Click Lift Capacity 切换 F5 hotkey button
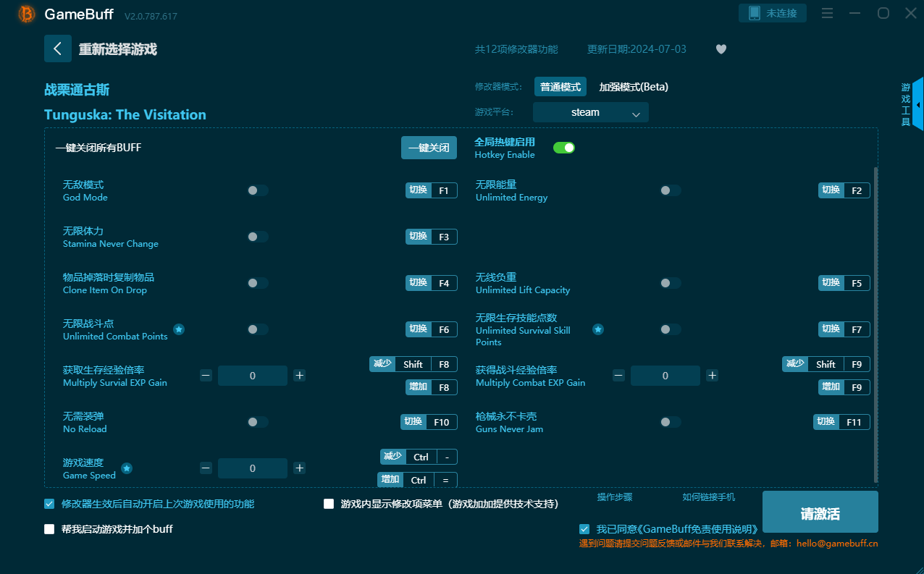The image size is (924, 574). coord(844,283)
